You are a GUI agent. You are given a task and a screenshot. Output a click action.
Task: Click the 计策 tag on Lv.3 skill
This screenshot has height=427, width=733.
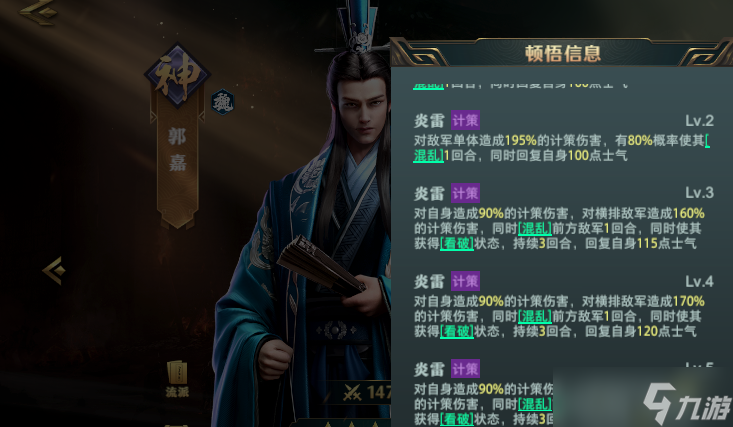point(465,193)
